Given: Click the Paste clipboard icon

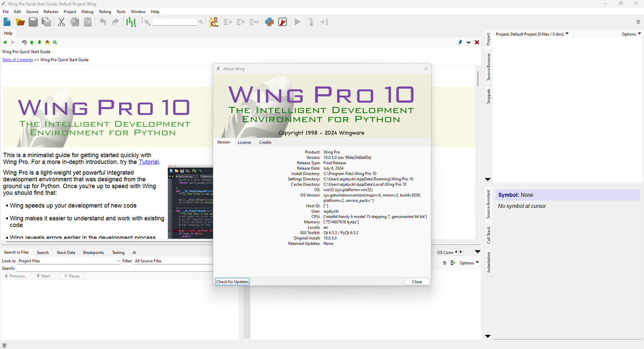Looking at the screenshot, I should point(88,22).
